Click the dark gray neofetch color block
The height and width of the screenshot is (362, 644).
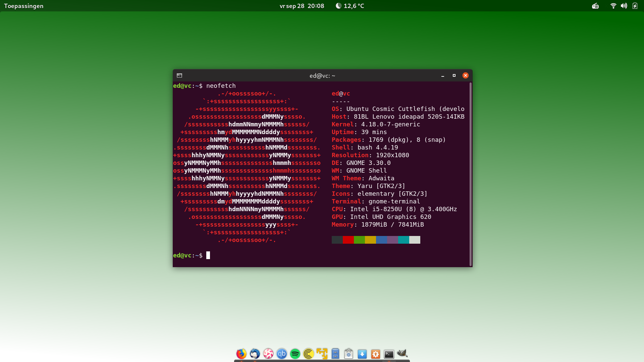pyautogui.click(x=337, y=240)
